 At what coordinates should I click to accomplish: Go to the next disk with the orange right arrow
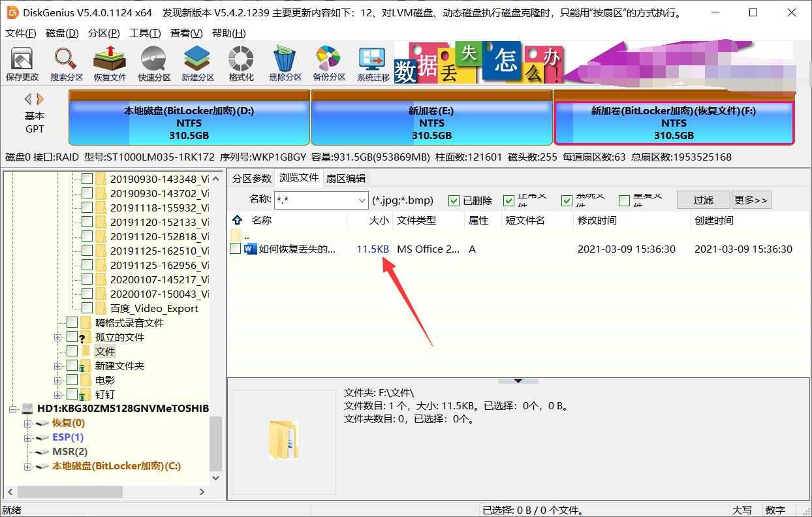pos(40,99)
